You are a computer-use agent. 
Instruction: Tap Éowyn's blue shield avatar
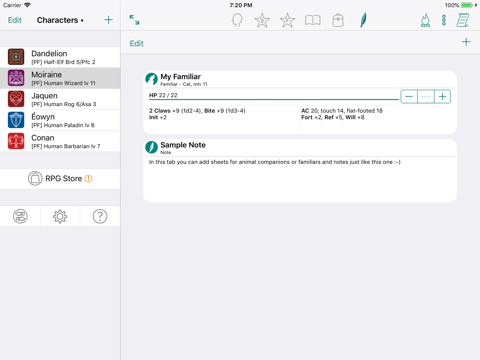pyautogui.click(x=16, y=120)
